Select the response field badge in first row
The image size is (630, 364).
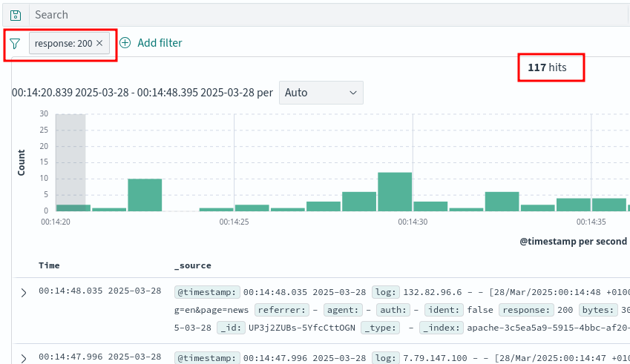tap(525, 310)
